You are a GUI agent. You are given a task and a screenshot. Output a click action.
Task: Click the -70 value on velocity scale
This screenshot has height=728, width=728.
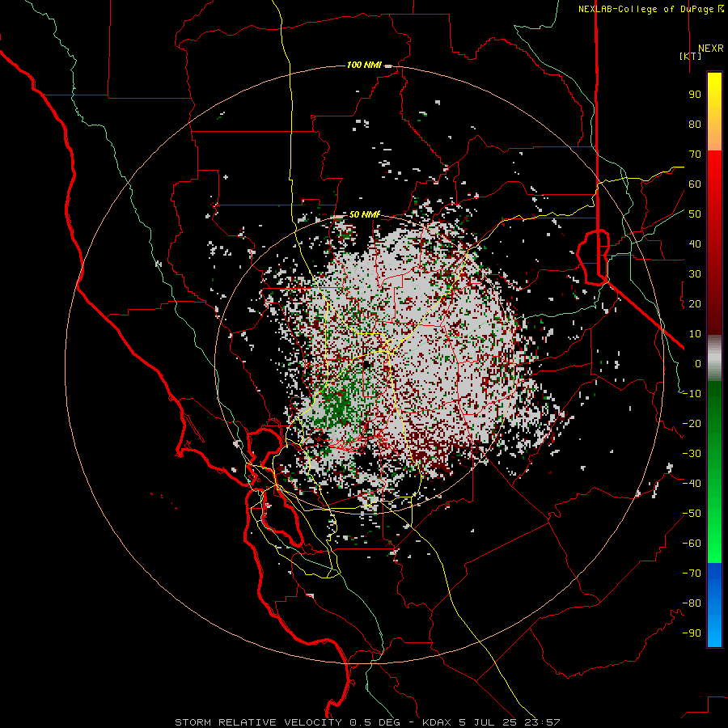[692, 574]
